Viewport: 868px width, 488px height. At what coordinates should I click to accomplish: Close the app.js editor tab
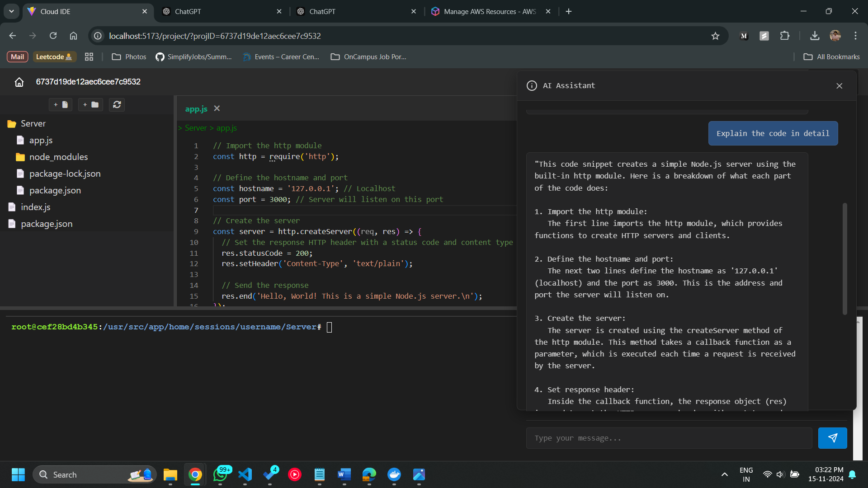tap(217, 108)
